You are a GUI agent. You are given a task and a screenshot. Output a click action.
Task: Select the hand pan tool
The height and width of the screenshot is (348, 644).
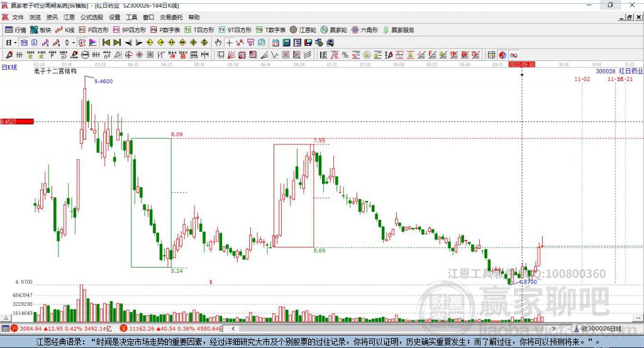pos(218,43)
